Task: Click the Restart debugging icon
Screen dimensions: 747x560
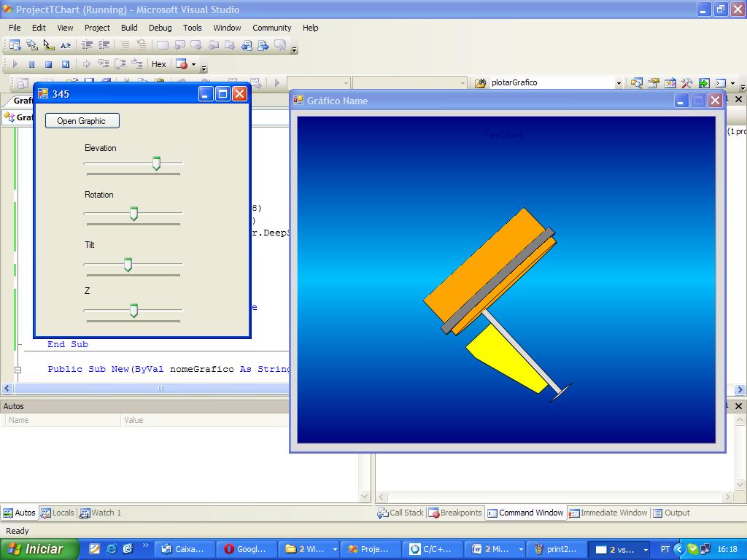Action: pos(65,64)
